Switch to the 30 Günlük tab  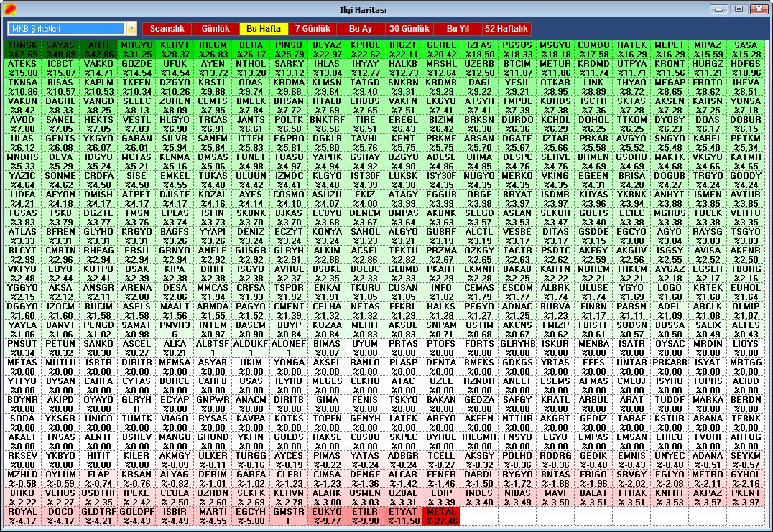point(409,29)
